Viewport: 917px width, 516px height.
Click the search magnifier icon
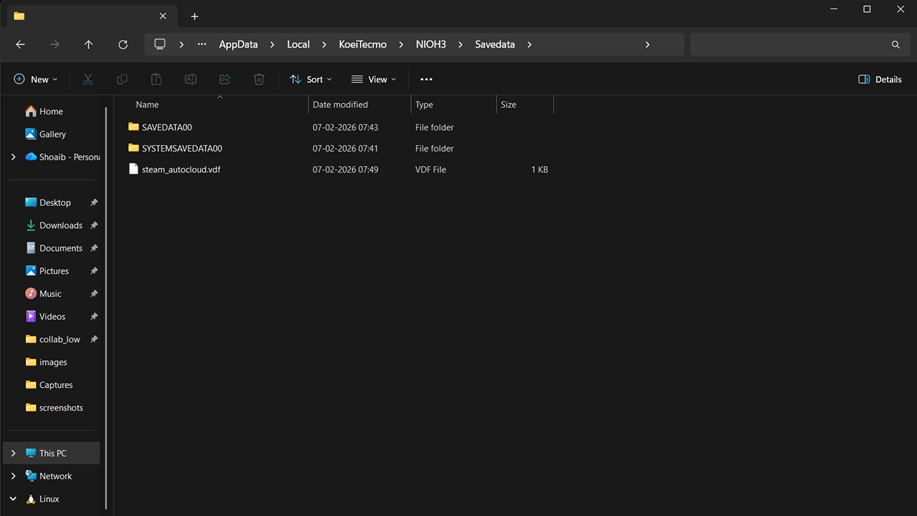click(895, 44)
